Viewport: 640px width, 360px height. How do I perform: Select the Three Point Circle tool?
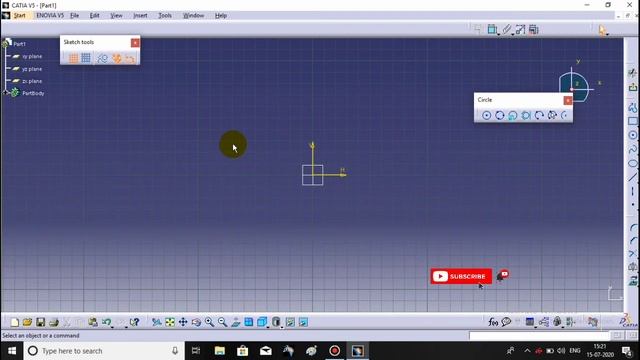point(500,116)
